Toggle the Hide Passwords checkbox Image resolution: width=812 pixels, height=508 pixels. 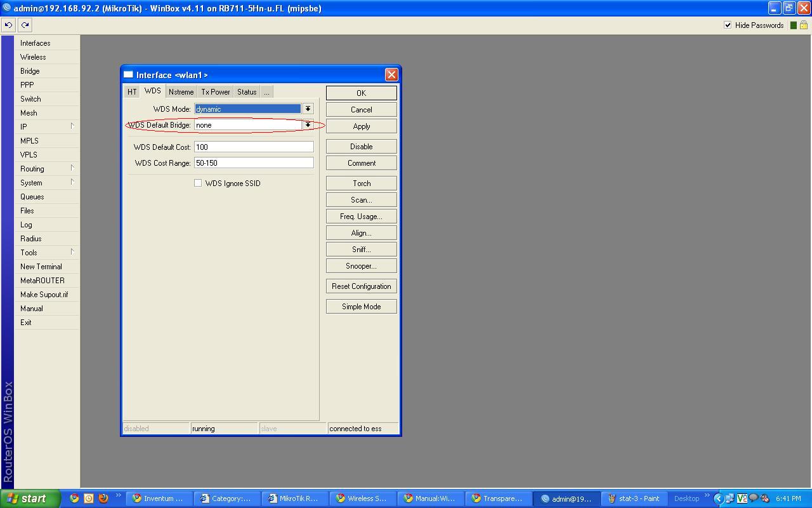728,25
